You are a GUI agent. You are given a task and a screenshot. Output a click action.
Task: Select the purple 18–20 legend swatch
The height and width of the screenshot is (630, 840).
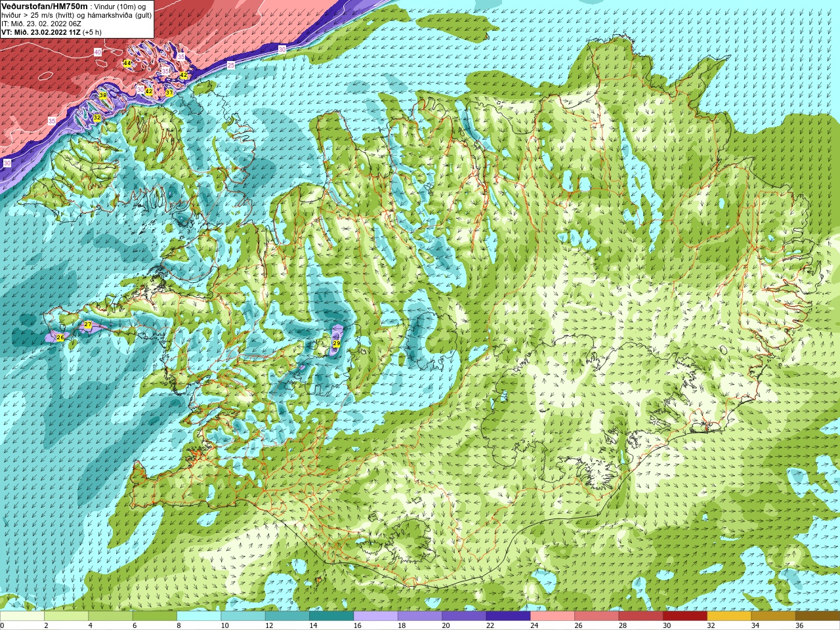(420, 616)
